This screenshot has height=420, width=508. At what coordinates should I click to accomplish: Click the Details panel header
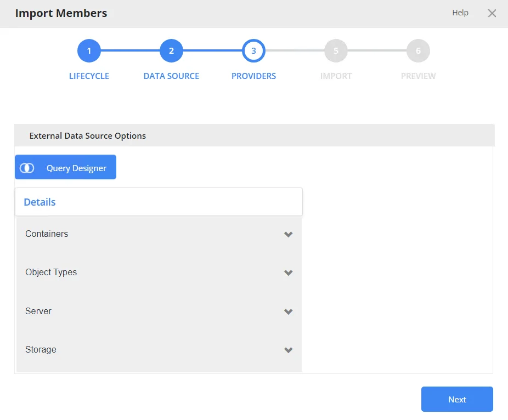(x=159, y=202)
